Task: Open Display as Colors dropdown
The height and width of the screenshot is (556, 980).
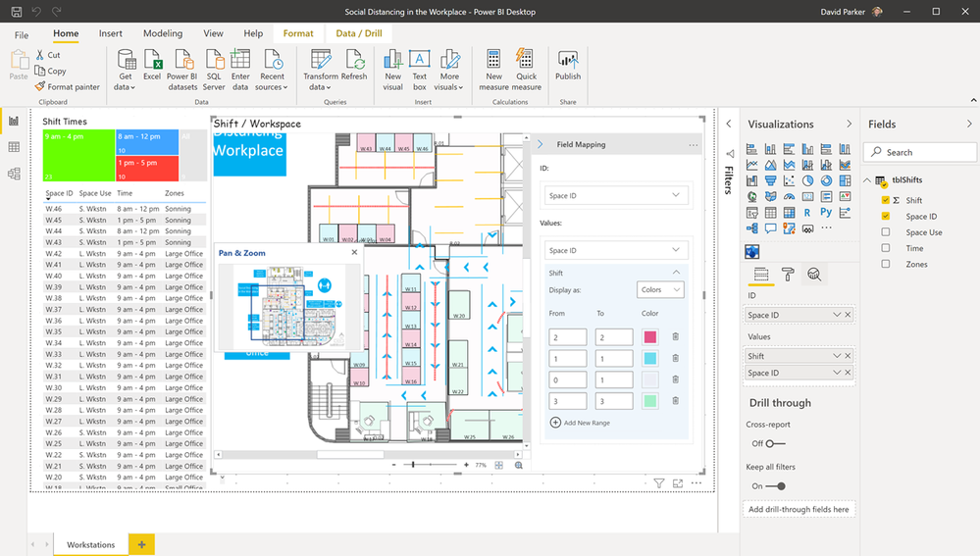Action: [660, 290]
